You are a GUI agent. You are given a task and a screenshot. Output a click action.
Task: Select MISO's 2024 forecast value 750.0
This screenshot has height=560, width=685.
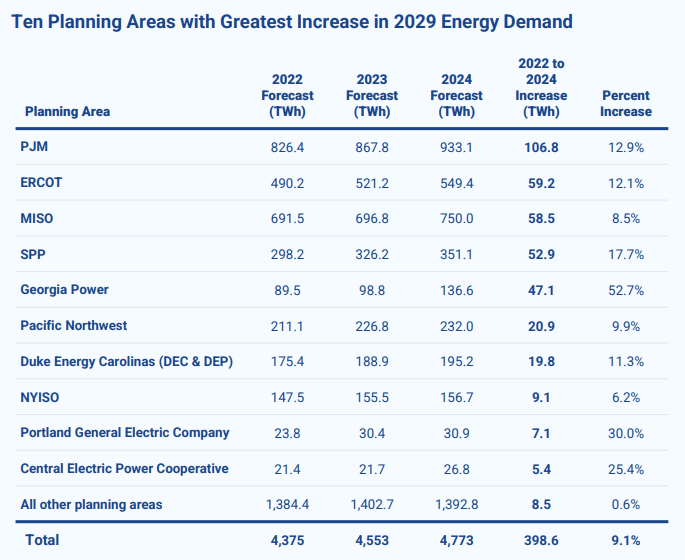[x=457, y=218]
